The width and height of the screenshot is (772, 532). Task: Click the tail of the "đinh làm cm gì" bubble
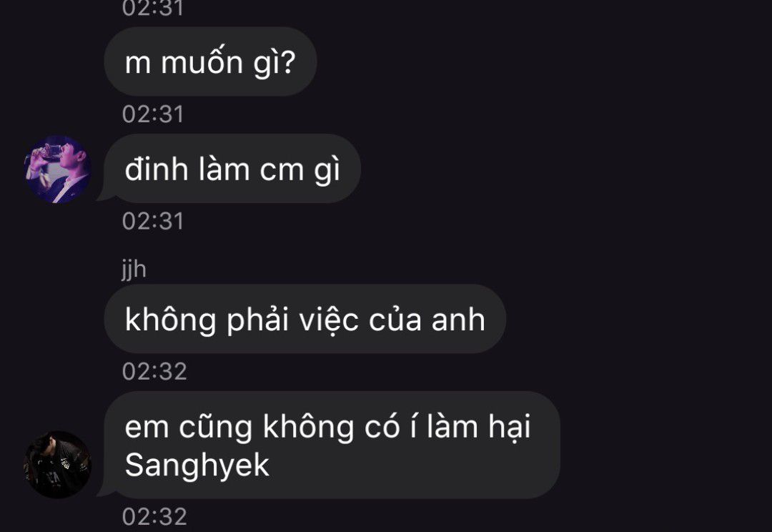coord(105,195)
